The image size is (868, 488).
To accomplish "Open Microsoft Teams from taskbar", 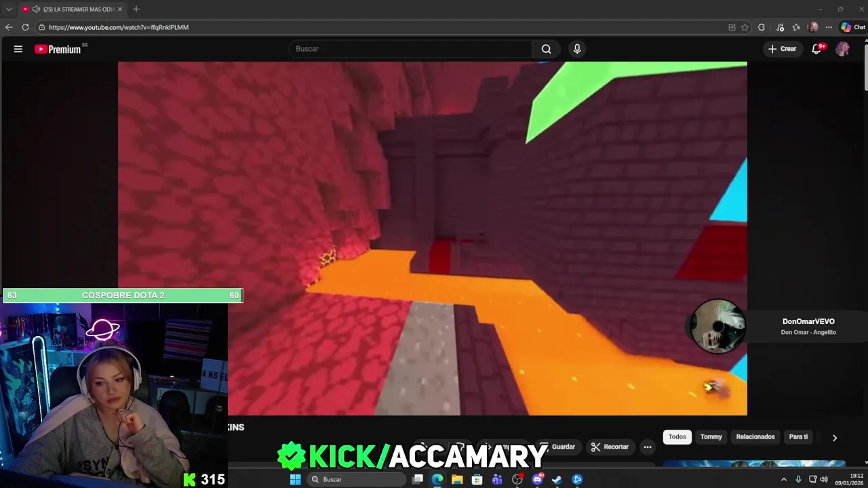I will [x=497, y=479].
